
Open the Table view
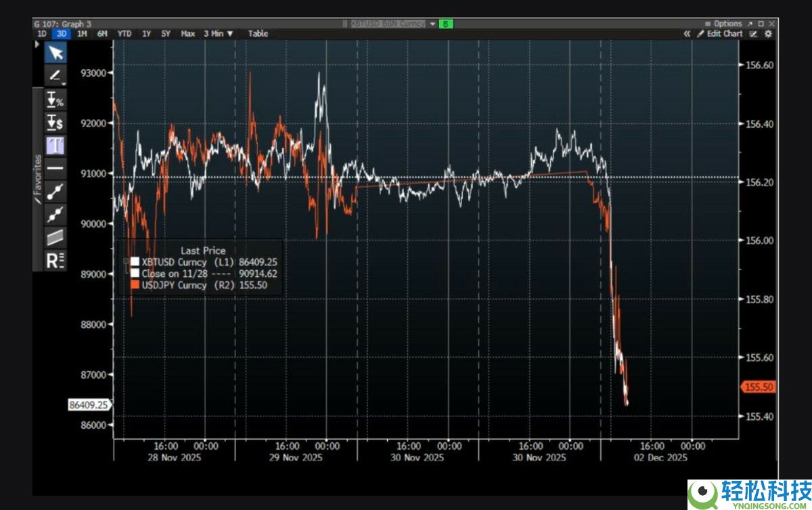click(258, 33)
